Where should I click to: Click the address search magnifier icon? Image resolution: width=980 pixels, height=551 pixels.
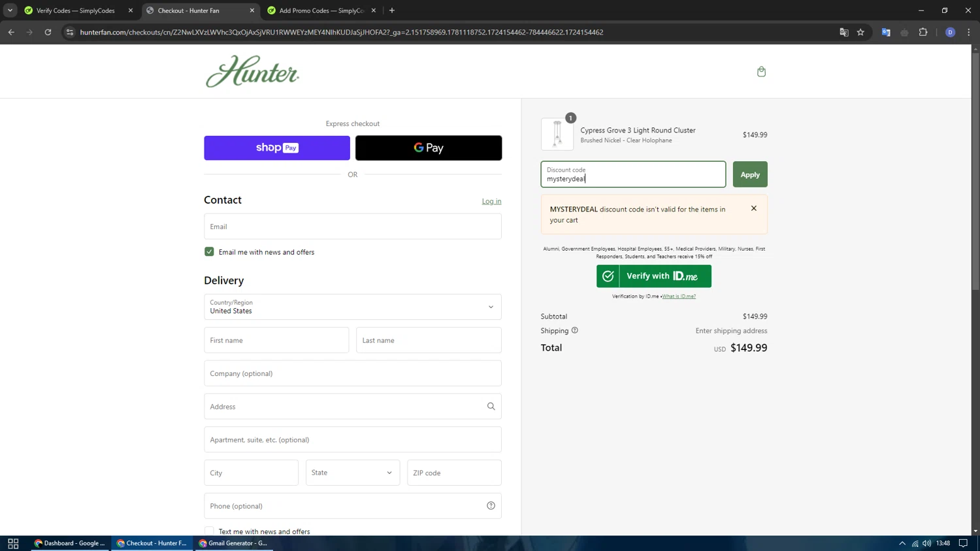click(x=491, y=406)
